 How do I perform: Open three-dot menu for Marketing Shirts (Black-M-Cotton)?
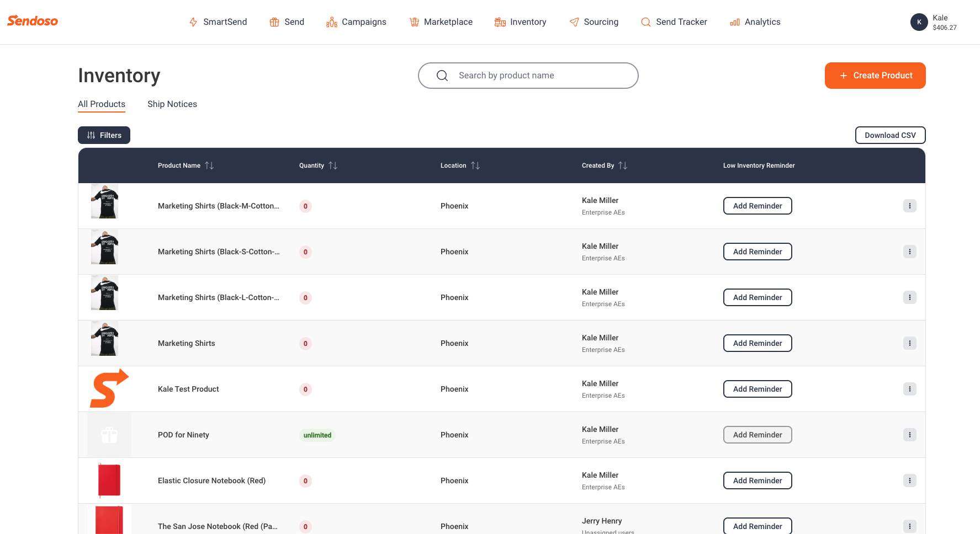coord(910,206)
